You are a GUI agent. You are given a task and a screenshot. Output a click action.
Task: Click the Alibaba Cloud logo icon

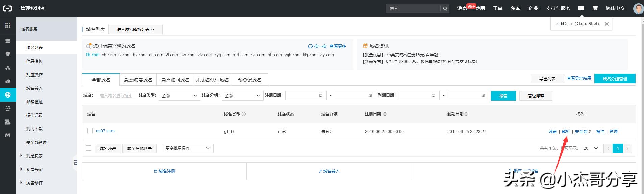pos(7,8)
